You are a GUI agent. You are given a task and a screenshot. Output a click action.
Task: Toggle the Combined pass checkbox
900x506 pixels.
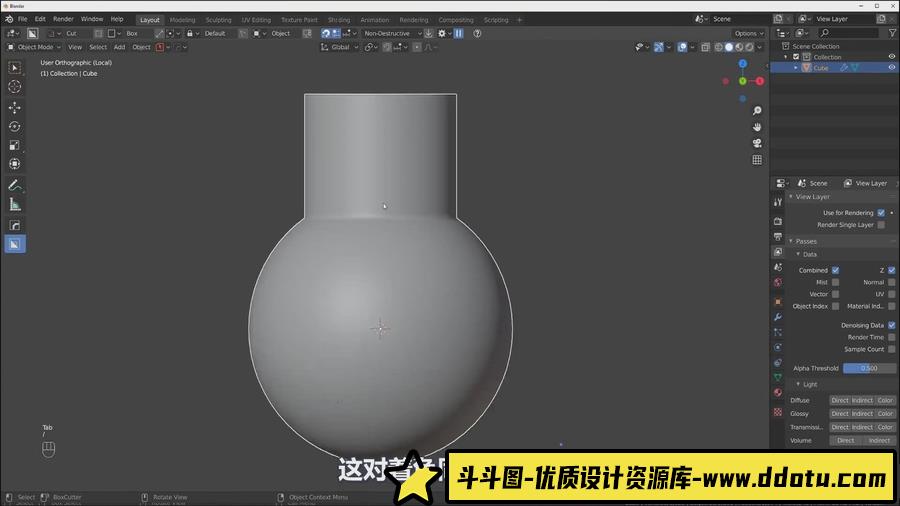[836, 270]
